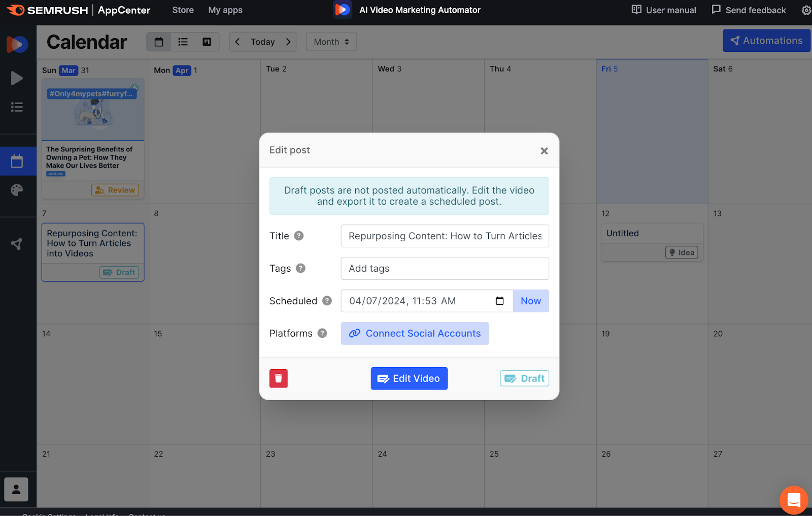The height and width of the screenshot is (516, 812).
Task: Open the Videos play icon in sidebar
Action: coord(17,78)
